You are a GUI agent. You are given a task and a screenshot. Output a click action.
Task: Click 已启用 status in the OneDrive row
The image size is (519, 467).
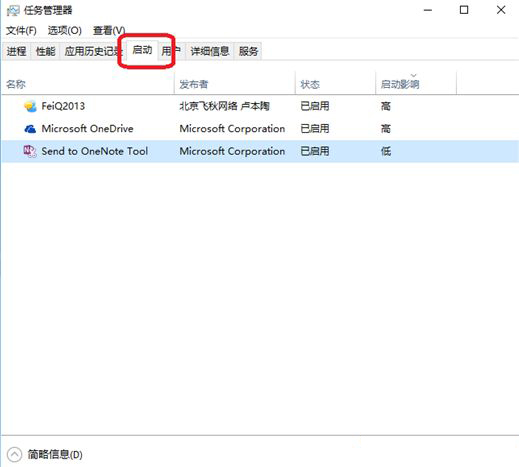315,129
